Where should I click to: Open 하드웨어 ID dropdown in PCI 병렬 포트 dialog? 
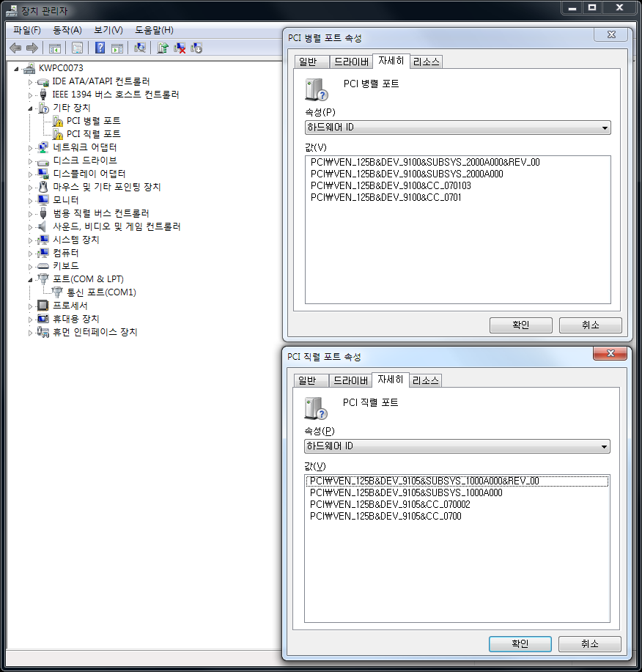(x=605, y=128)
